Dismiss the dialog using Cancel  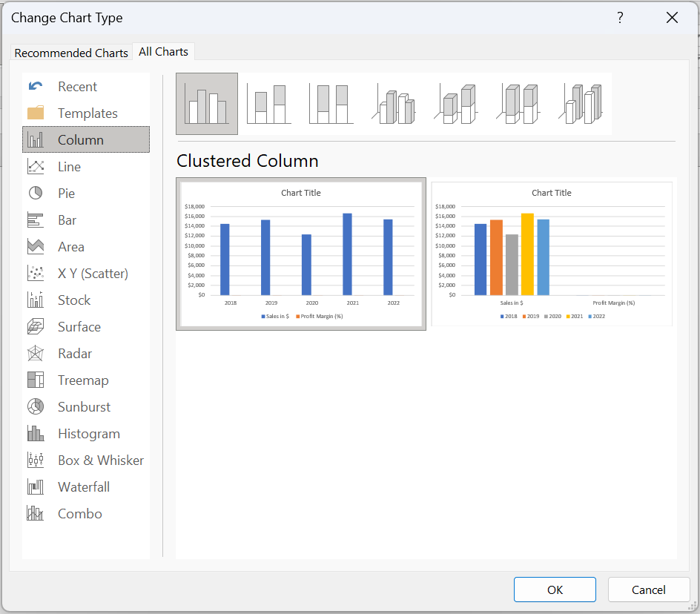[x=649, y=590]
